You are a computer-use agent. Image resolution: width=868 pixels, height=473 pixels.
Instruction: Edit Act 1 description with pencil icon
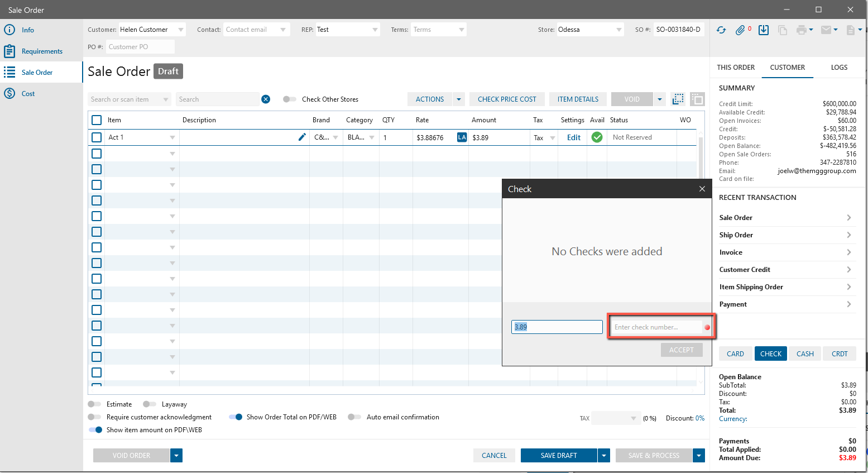click(x=302, y=137)
